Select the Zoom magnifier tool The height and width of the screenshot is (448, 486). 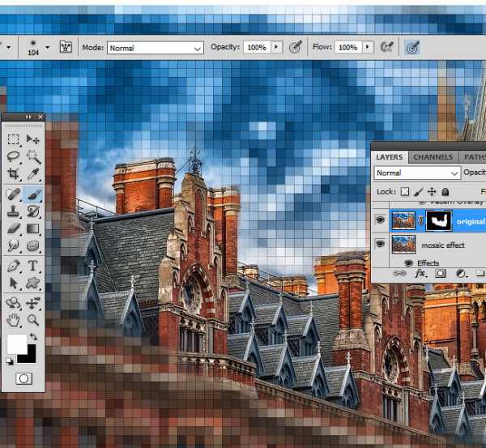pyautogui.click(x=33, y=319)
